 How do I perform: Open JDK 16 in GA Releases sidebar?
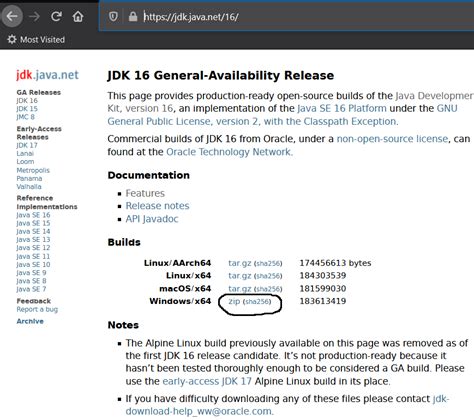27,100
